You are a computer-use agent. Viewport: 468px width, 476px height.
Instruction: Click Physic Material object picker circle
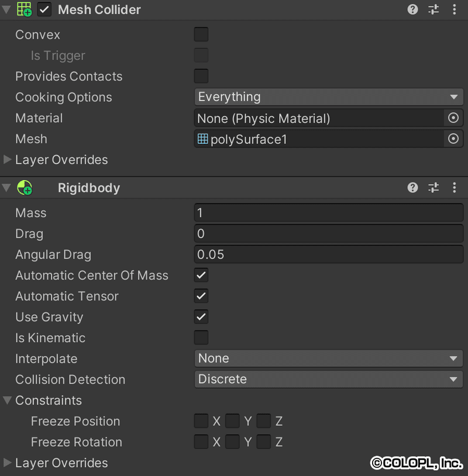pos(453,118)
